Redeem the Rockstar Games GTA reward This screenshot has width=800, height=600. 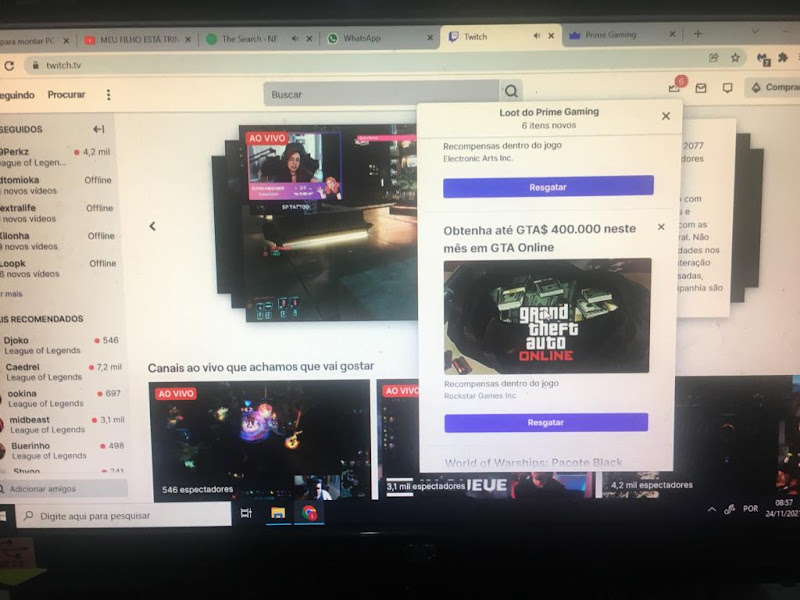(x=546, y=422)
